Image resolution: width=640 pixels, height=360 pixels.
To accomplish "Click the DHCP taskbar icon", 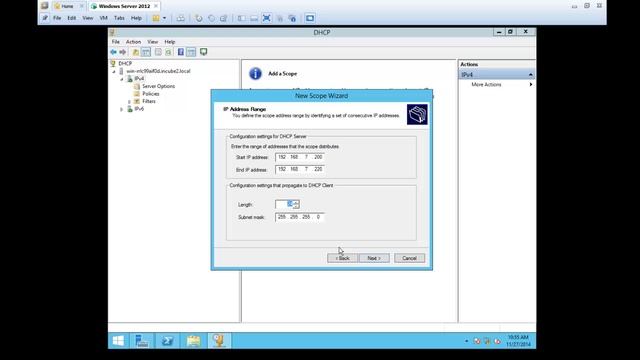I will click(219, 341).
